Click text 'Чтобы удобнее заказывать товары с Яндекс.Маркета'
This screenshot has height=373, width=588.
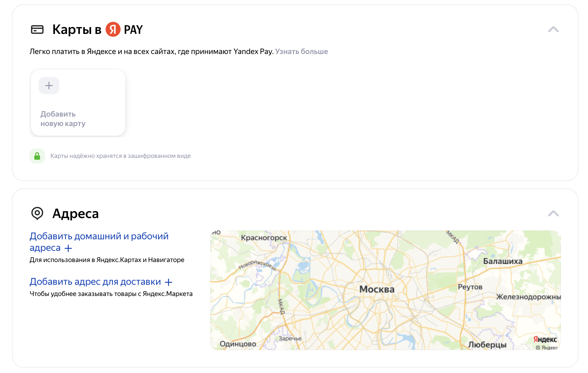click(111, 294)
